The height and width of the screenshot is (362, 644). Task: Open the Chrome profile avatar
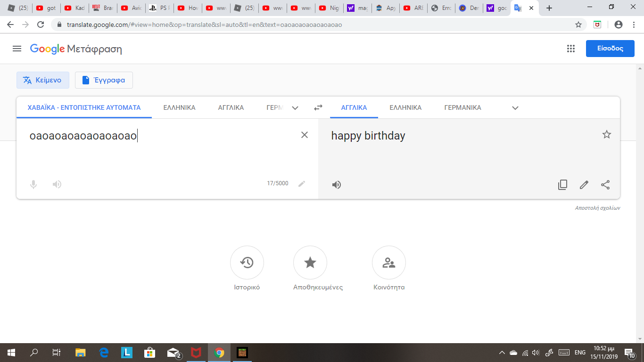click(619, 25)
